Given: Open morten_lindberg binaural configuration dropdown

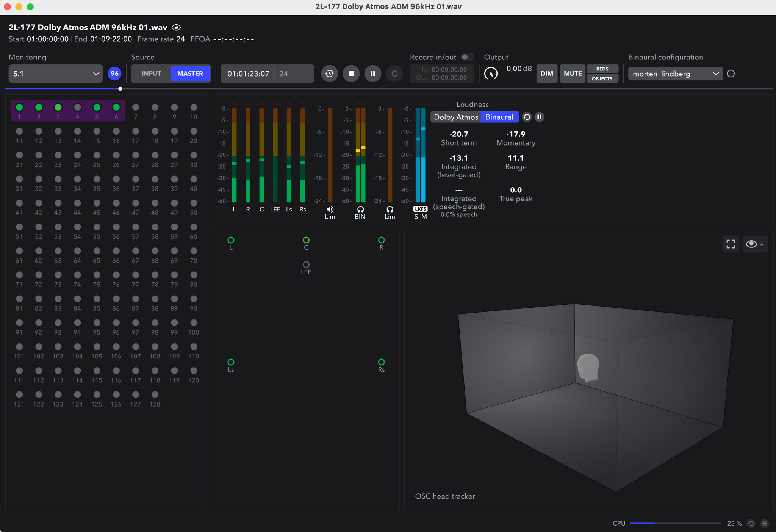Looking at the screenshot, I should 675,74.
